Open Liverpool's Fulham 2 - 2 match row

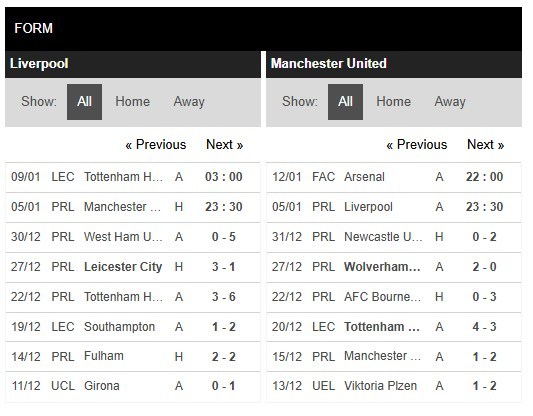133,357
